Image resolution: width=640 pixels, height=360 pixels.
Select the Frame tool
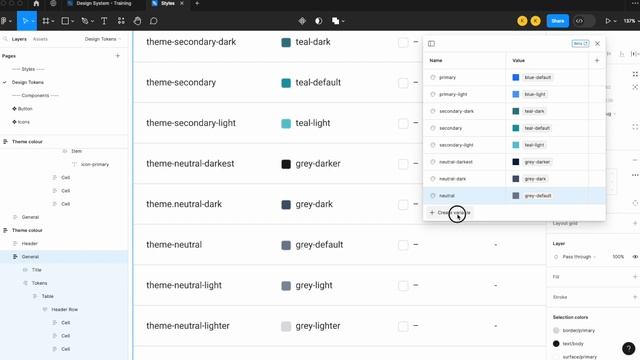tap(46, 21)
